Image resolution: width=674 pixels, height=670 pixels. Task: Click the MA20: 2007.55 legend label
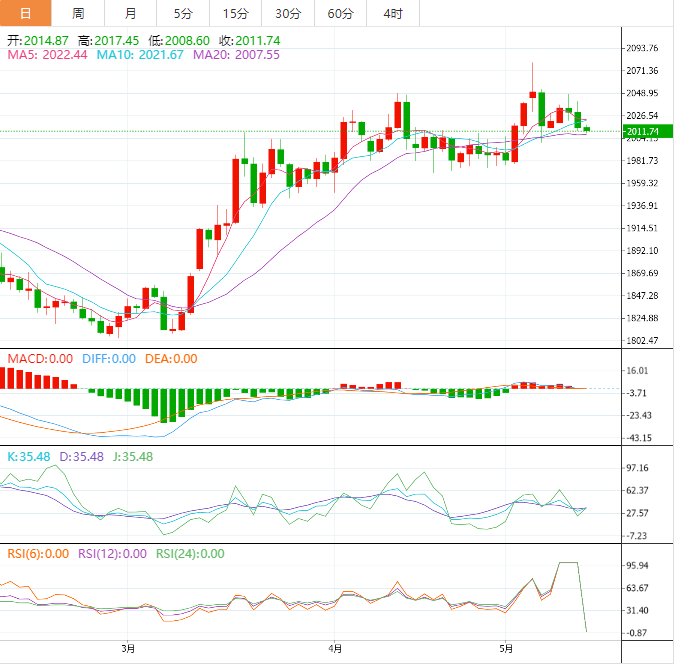236,55
